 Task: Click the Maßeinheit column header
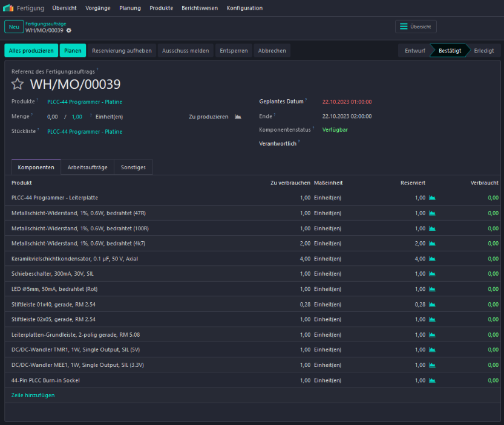(x=328, y=183)
